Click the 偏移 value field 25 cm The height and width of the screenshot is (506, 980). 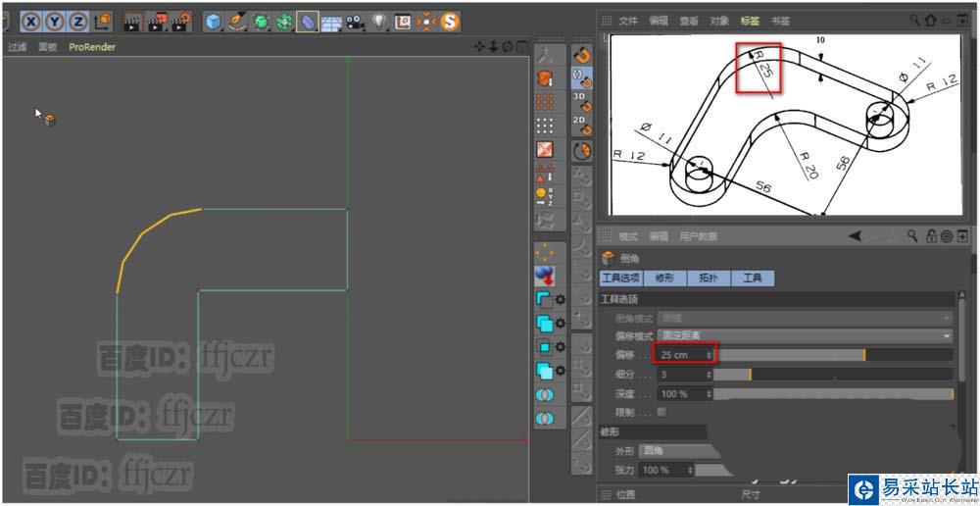coord(682,355)
